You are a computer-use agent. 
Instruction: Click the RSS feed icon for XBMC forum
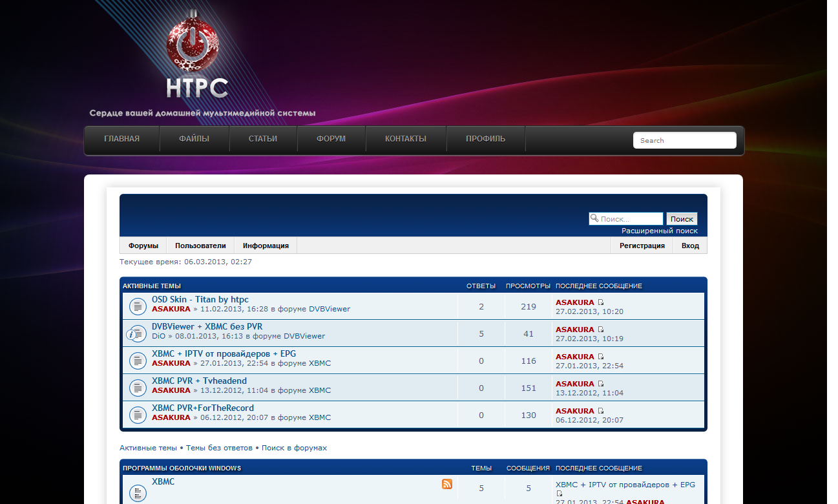[x=447, y=484]
